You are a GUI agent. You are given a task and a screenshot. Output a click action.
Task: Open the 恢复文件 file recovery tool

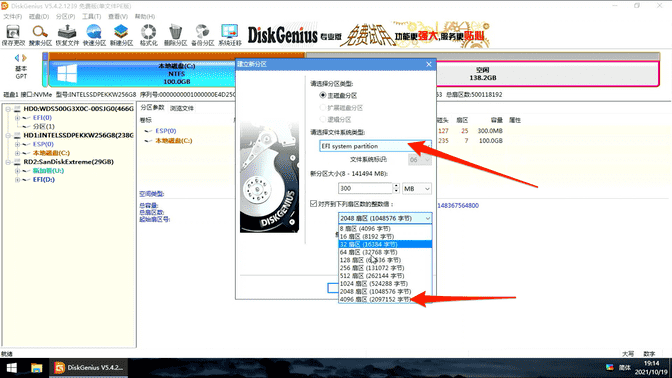pyautogui.click(x=67, y=35)
